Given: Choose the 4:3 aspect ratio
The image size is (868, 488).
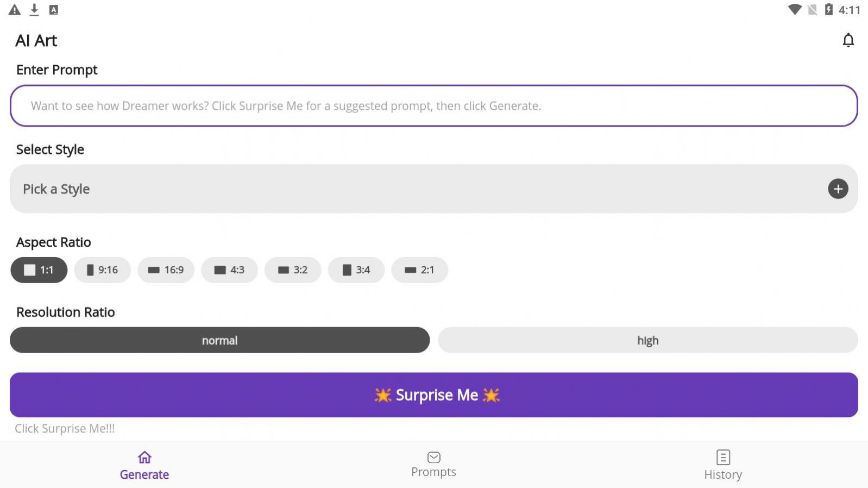Looking at the screenshot, I should tap(229, 270).
